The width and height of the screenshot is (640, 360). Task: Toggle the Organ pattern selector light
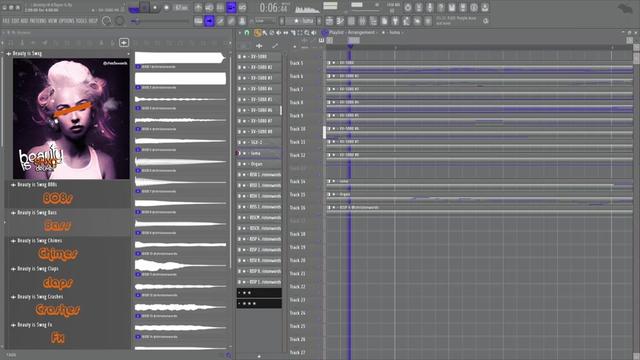click(x=239, y=164)
